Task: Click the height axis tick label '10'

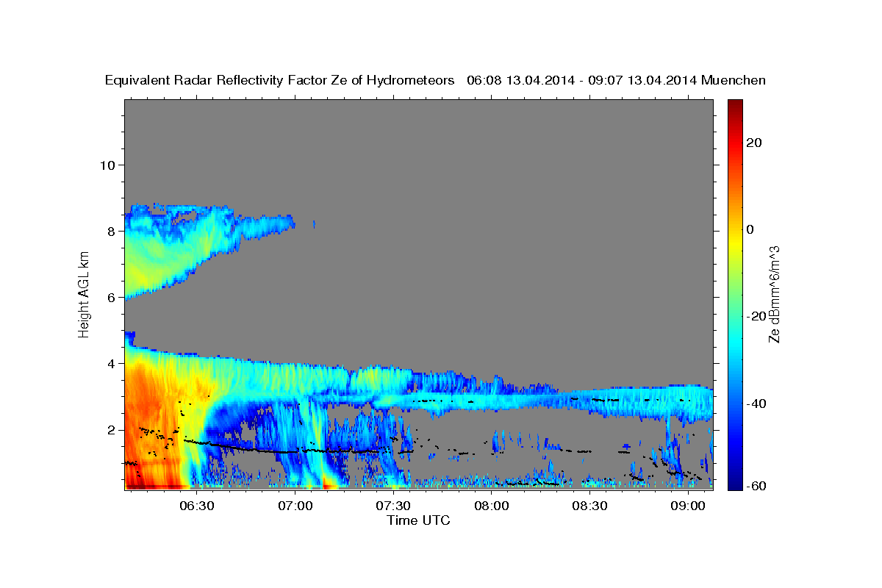Action: pos(107,165)
